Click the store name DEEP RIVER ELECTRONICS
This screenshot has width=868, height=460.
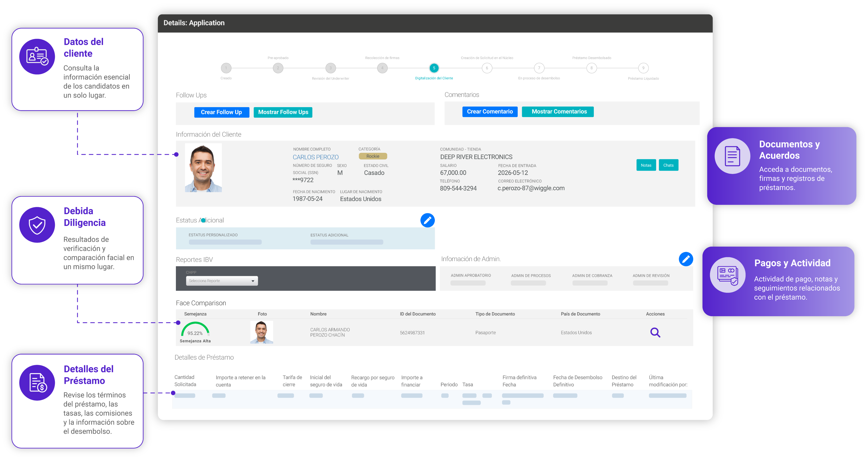click(x=476, y=157)
